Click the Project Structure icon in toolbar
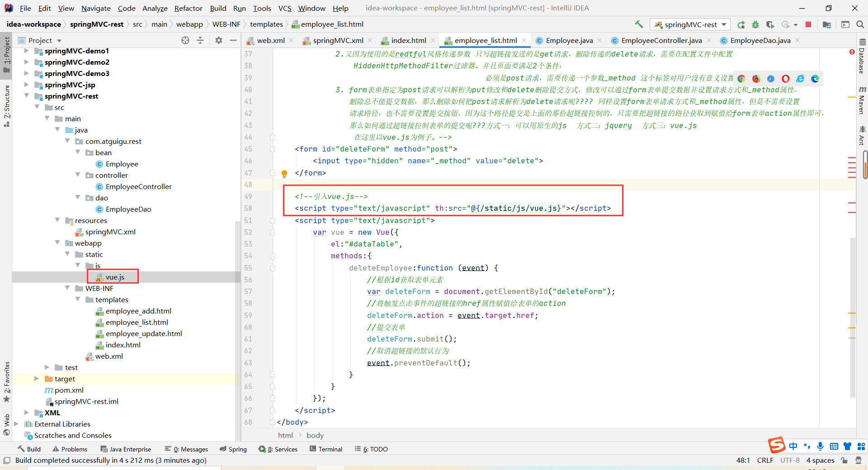The image size is (868, 470). [827, 25]
